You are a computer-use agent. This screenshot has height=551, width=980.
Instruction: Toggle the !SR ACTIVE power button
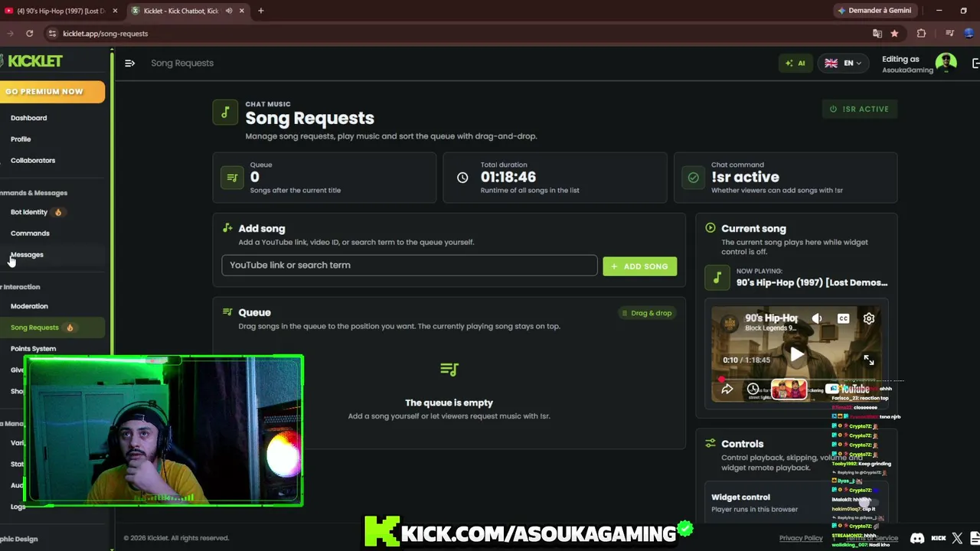click(860, 109)
